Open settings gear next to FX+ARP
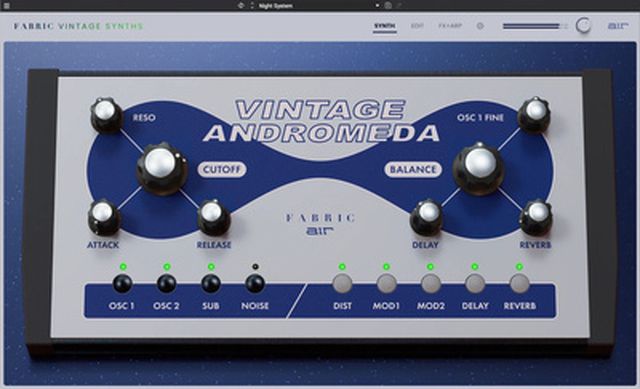The image size is (640, 389). pos(480,26)
